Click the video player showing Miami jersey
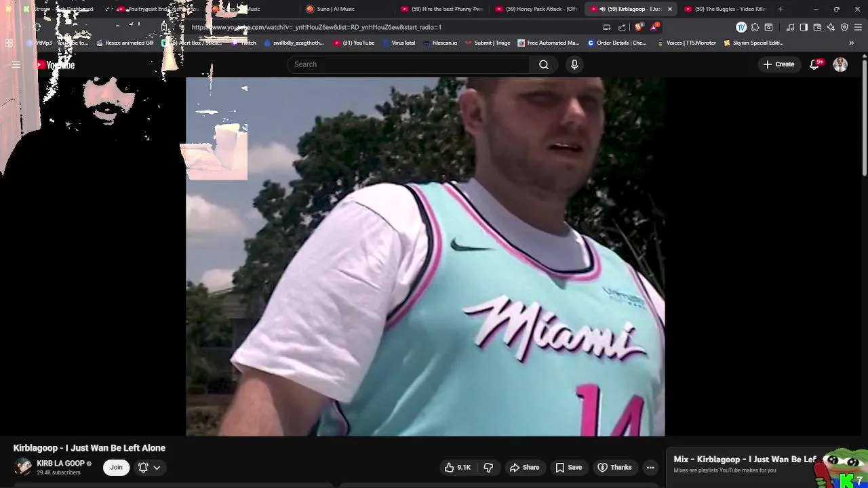The image size is (868, 488). pos(425,256)
